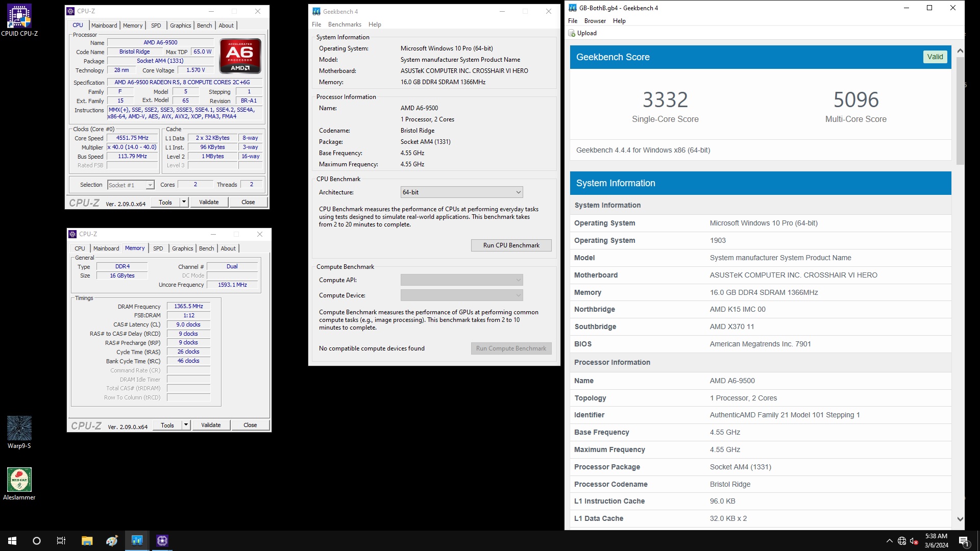The height and width of the screenshot is (551, 980).
Task: Open the Compute Device dropdown
Action: pos(461,295)
